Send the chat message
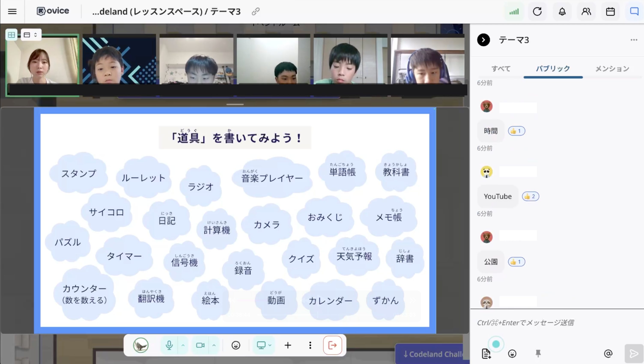644x364 pixels. tap(634, 354)
